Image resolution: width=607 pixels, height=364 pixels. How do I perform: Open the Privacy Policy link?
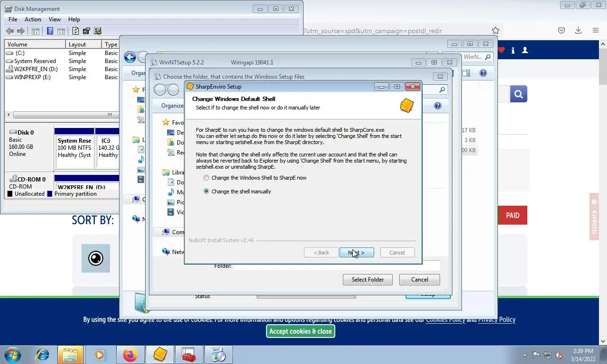click(497, 319)
